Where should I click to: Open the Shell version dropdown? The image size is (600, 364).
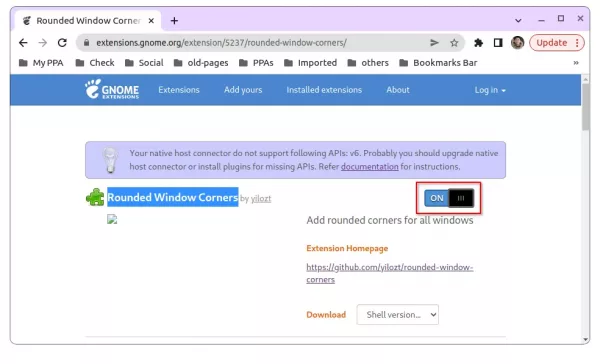[398, 315]
